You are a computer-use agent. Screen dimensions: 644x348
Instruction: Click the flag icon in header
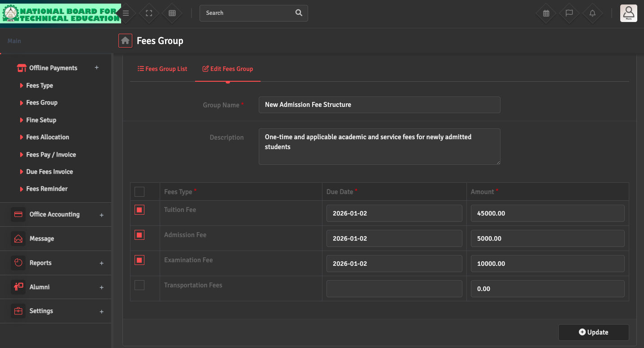click(x=569, y=13)
